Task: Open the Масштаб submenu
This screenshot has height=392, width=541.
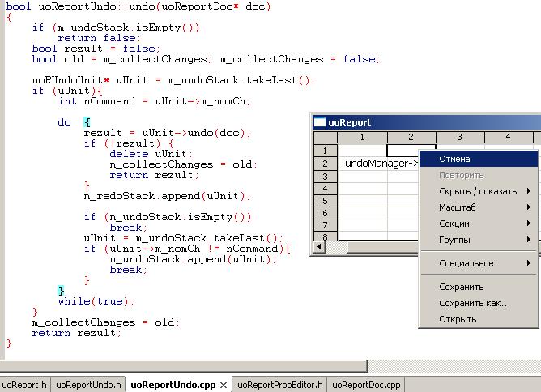Action: point(478,207)
